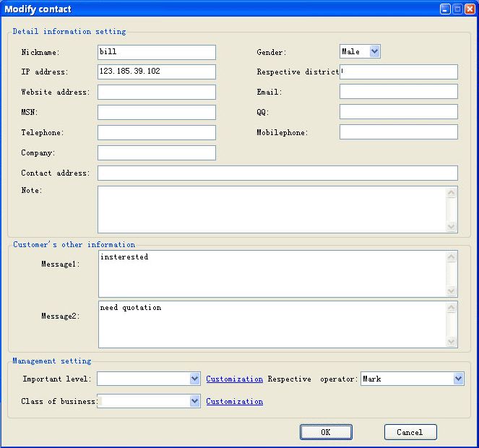The height and width of the screenshot is (448, 479).
Task: Open the Gender dropdown
Action: [x=374, y=51]
